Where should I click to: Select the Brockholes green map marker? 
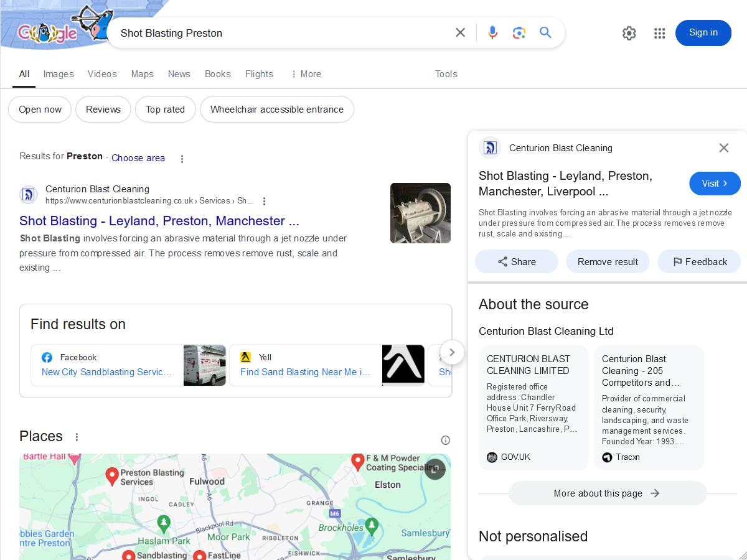pyautogui.click(x=372, y=526)
